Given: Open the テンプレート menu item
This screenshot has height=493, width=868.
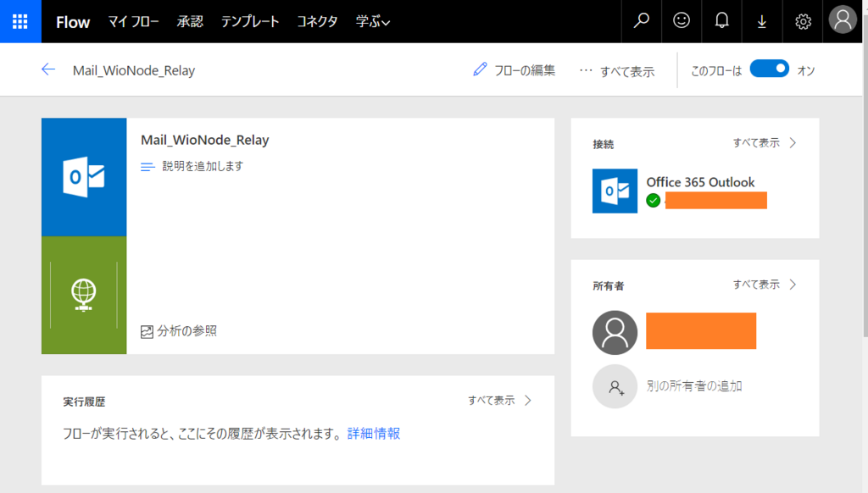Looking at the screenshot, I should (x=250, y=21).
